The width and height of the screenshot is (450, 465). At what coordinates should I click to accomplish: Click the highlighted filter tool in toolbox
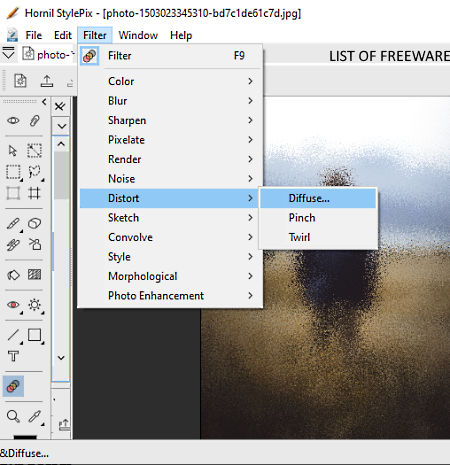tap(13, 386)
